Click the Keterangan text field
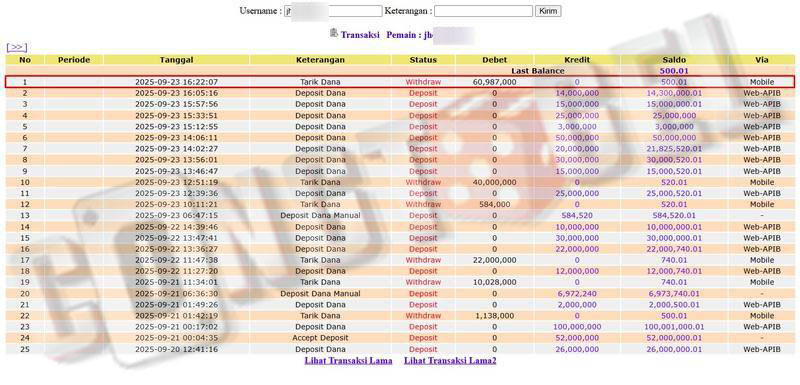The width and height of the screenshot is (800, 385). [483, 11]
